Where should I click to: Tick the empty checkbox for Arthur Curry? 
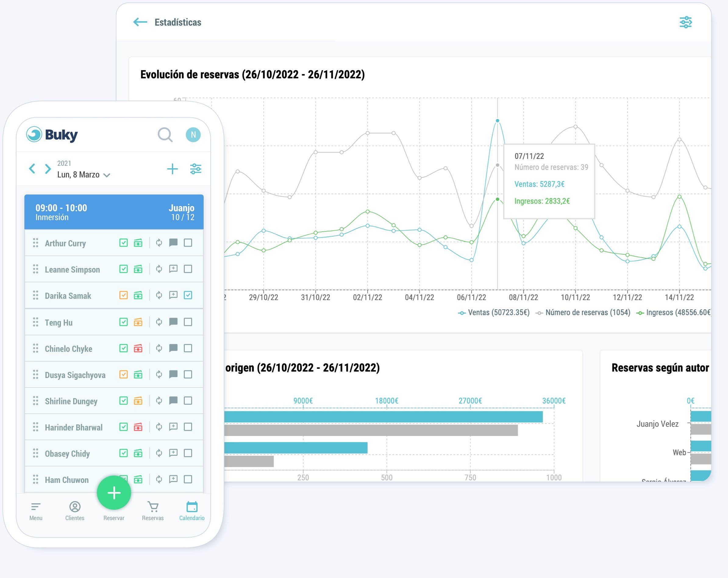click(188, 243)
